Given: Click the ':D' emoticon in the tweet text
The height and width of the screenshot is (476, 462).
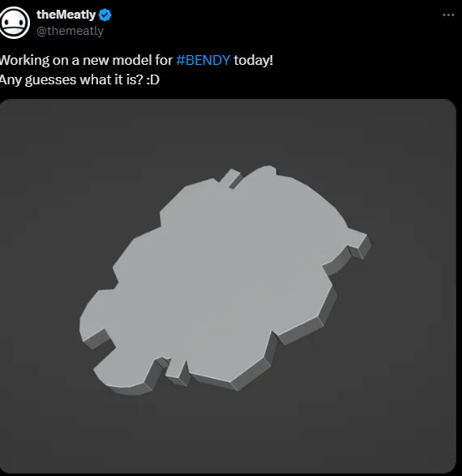Looking at the screenshot, I should [x=152, y=79].
